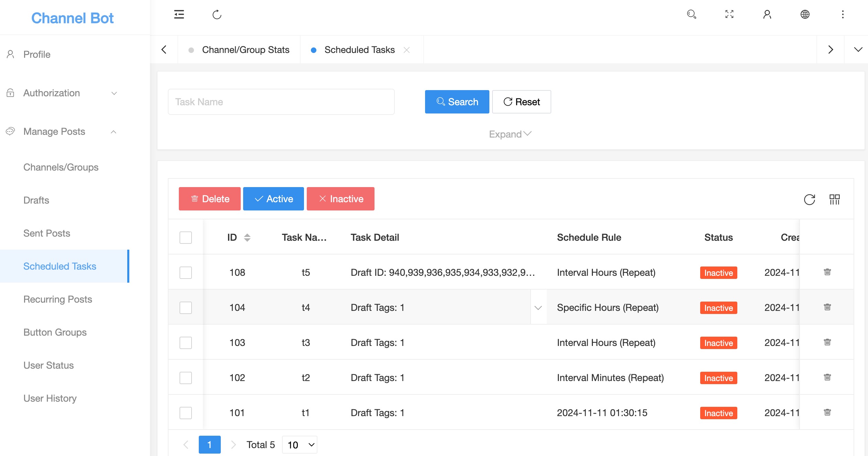Go to next page arrow
This screenshot has width=868, height=456.
point(234,445)
